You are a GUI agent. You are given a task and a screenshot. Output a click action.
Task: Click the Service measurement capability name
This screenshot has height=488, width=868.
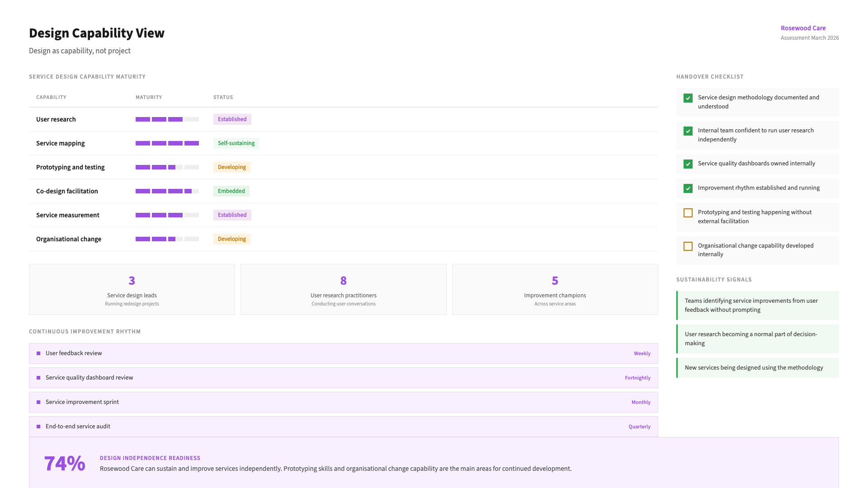tap(68, 215)
